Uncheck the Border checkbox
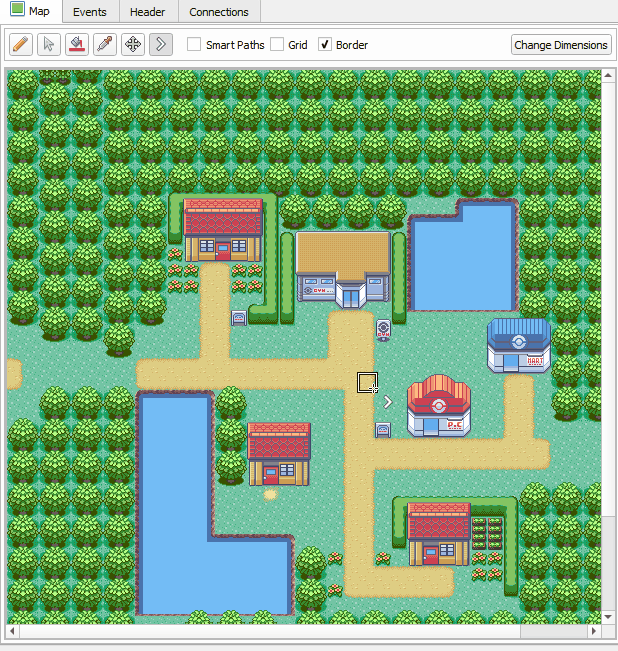Viewport: 618px width, 651px height. 325,44
